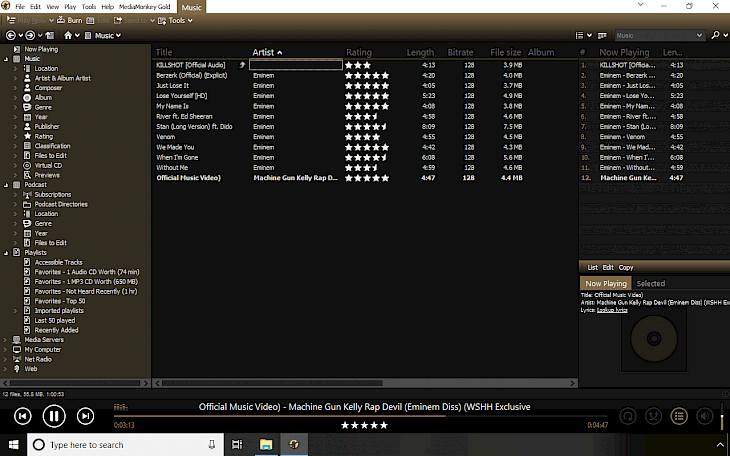Pause playback with the Pause button
Image resolution: width=730 pixels, height=456 pixels.
coord(54,416)
